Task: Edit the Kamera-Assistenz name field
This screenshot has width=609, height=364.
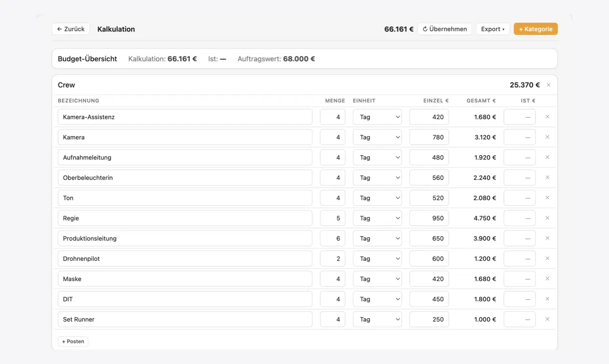Action: (185, 117)
